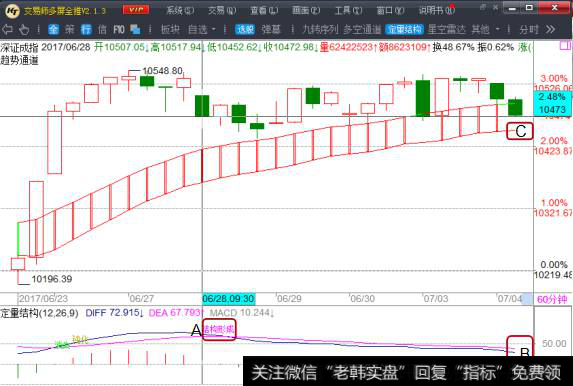The image size is (573, 386).
Task: Open the 说明书 menu
Action: [x=437, y=11]
